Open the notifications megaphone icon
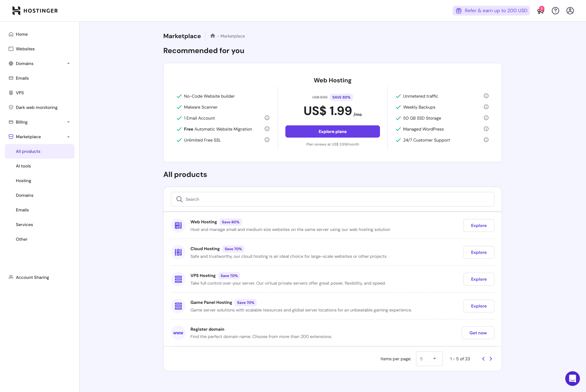The width and height of the screenshot is (586, 392). pyautogui.click(x=541, y=11)
